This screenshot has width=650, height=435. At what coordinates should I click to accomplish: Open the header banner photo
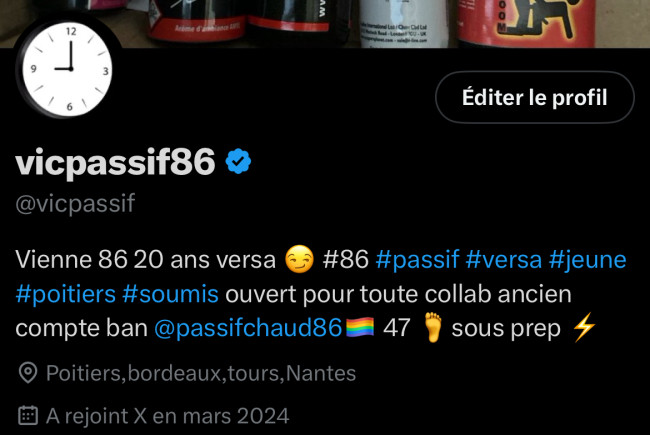click(325, 24)
